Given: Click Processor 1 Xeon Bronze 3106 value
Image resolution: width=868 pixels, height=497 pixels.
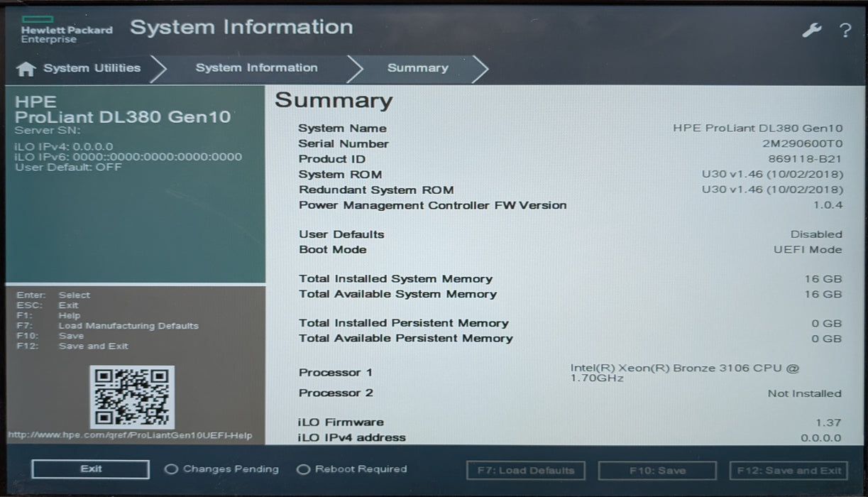Looking at the screenshot, I should tap(685, 373).
